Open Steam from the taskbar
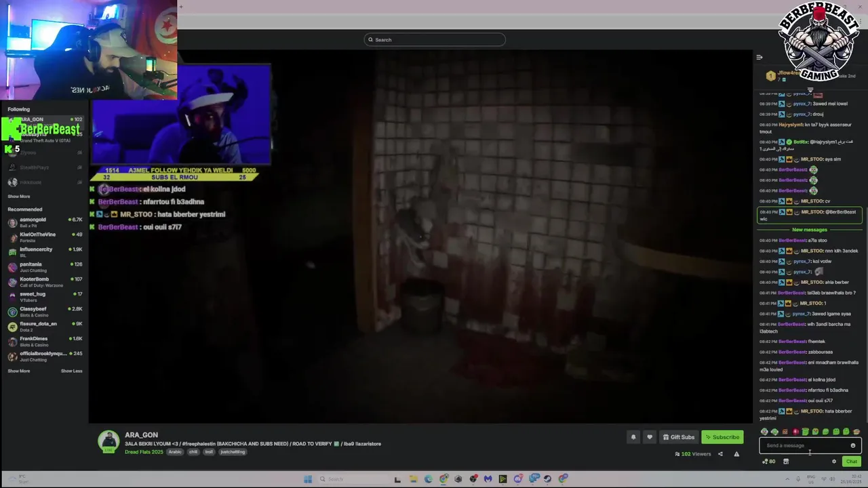 (x=548, y=479)
